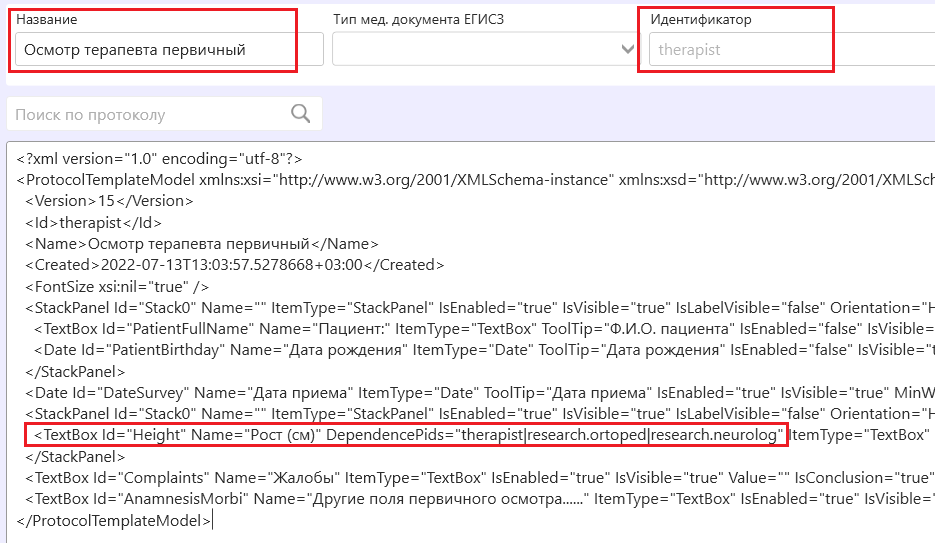The image size is (935, 556).
Task: Click the 'Тип мед. документа ЕГИСЗ' label
Action: 418,19
